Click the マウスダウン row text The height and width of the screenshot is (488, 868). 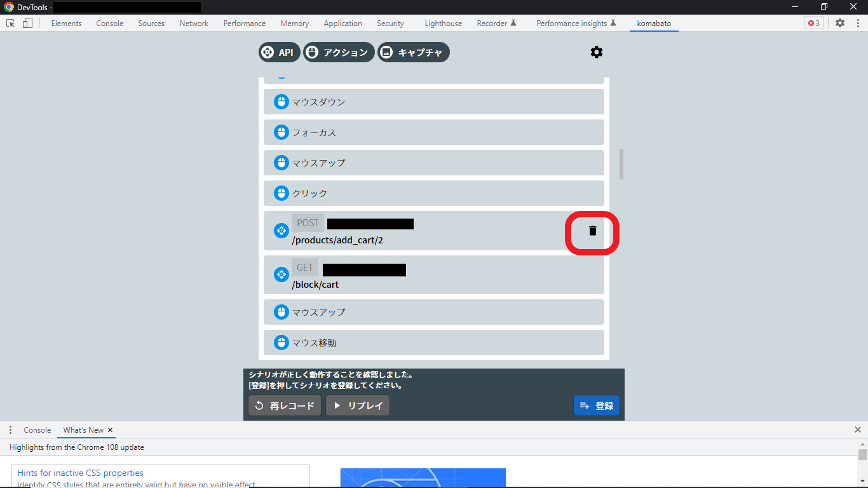(x=319, y=102)
